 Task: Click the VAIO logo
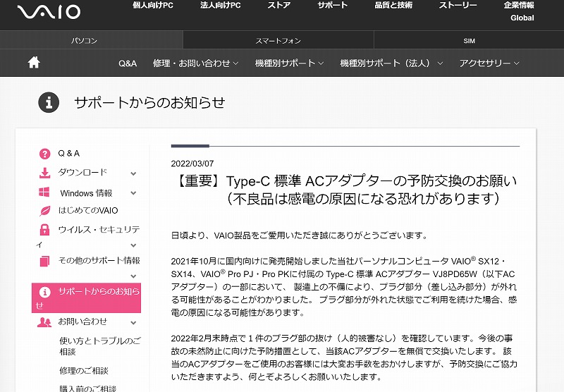(49, 11)
